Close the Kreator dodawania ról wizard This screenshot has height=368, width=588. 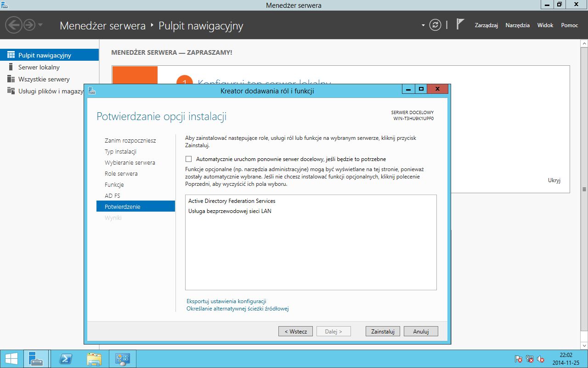pos(437,89)
